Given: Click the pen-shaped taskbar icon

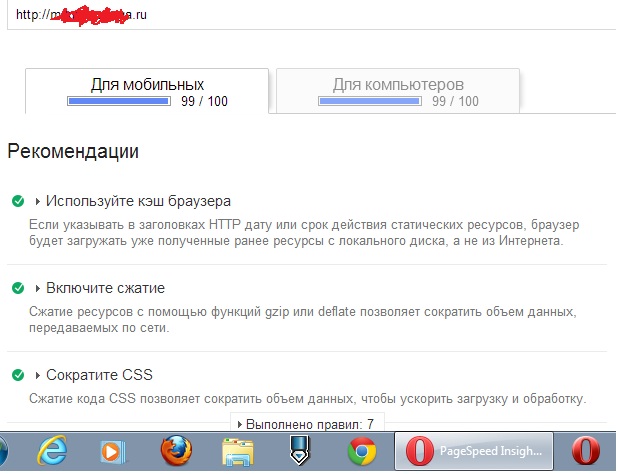Looking at the screenshot, I should 299,452.
